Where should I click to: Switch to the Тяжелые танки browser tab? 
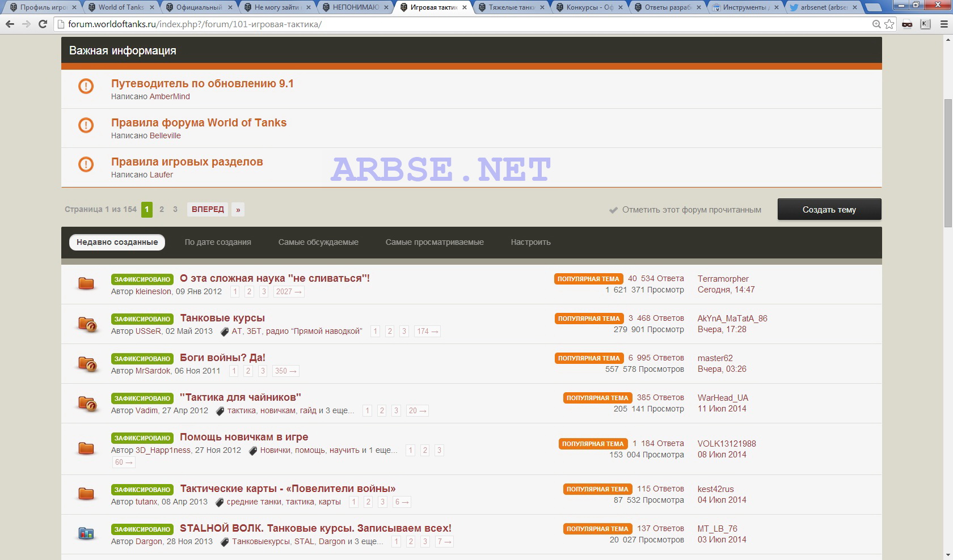(x=511, y=7)
